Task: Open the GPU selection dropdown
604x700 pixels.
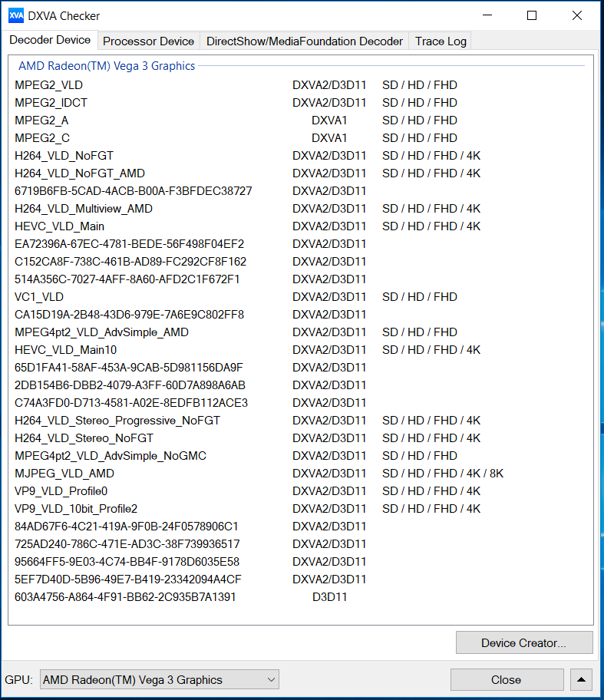Action: (160, 679)
